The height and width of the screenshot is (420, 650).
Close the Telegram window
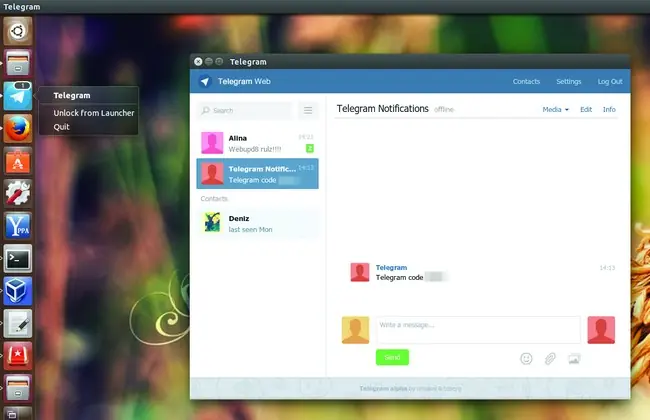[x=198, y=62]
